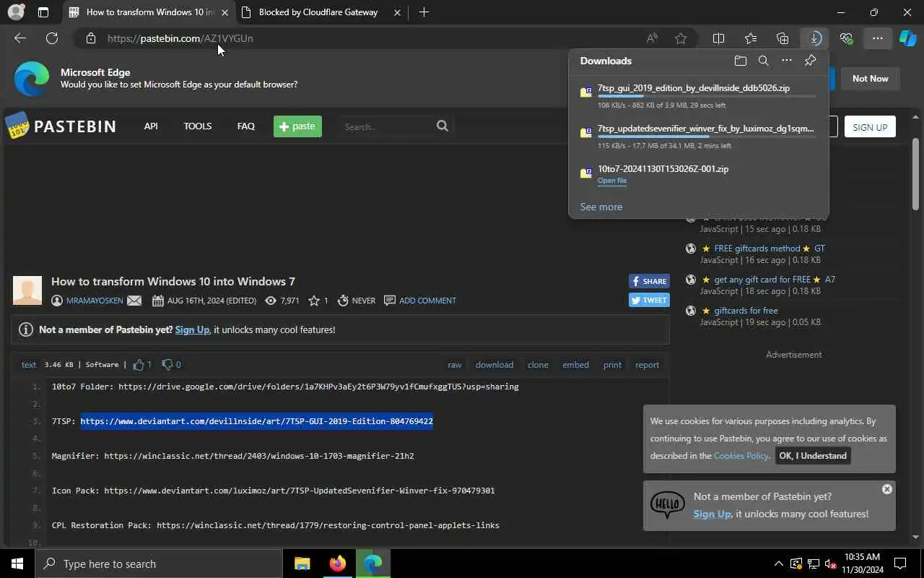Open the notification center icon
Viewport: 924px width, 578px height.
[x=900, y=564]
